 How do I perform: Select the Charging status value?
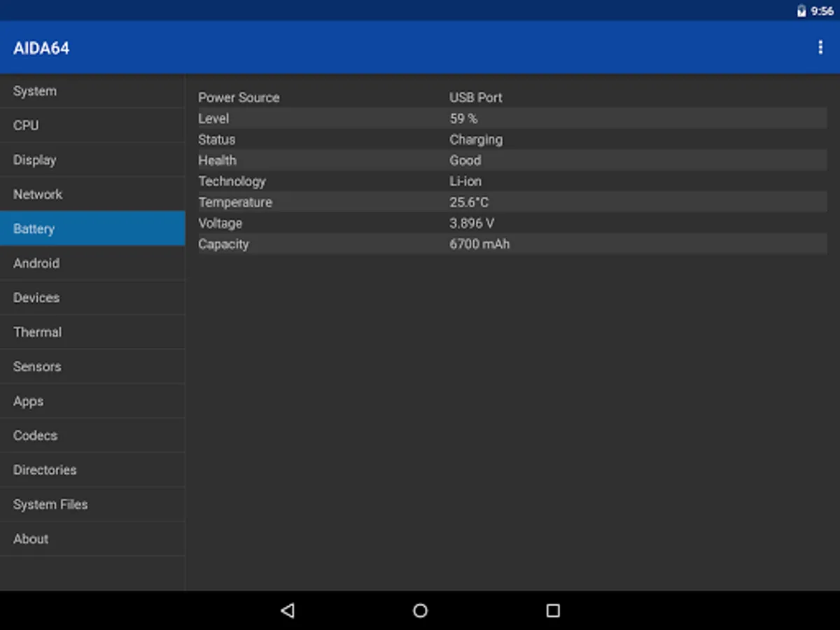click(x=476, y=139)
